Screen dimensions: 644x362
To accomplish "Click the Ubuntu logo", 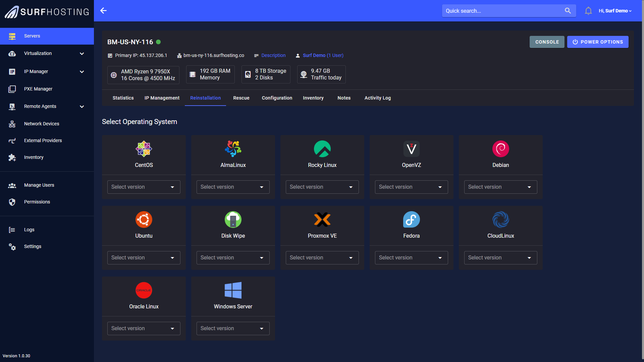I will (144, 220).
